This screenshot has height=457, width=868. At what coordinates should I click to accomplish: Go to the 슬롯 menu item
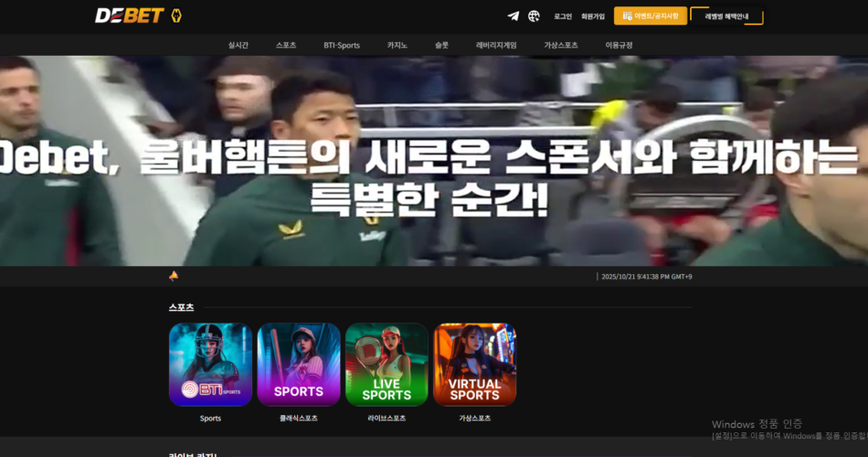point(441,45)
